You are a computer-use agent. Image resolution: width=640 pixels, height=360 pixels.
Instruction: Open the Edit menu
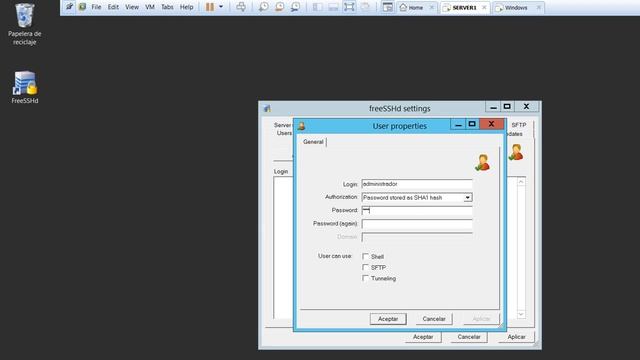click(113, 7)
